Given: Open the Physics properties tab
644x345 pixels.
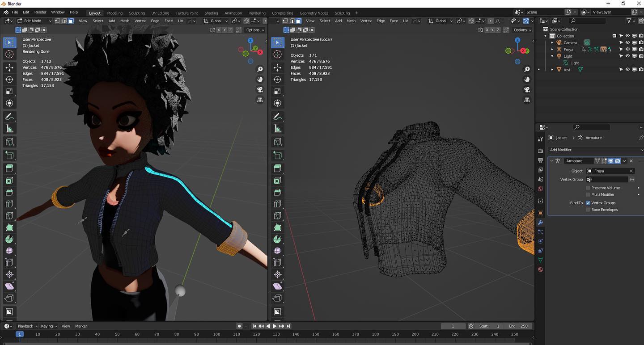Looking at the screenshot, I should 540,241.
